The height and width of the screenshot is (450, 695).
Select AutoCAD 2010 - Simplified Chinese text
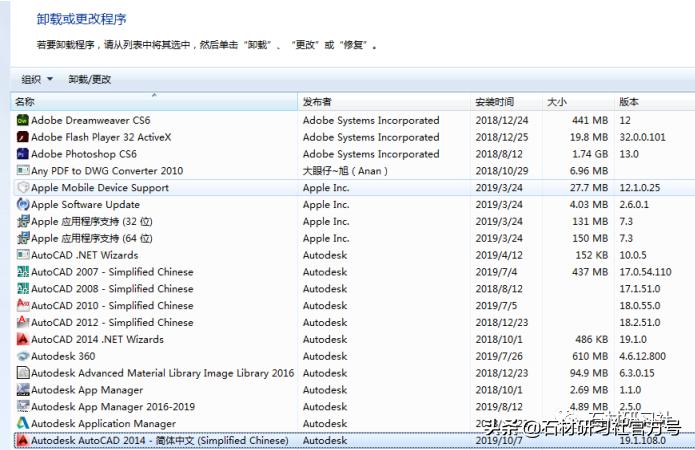(x=112, y=305)
